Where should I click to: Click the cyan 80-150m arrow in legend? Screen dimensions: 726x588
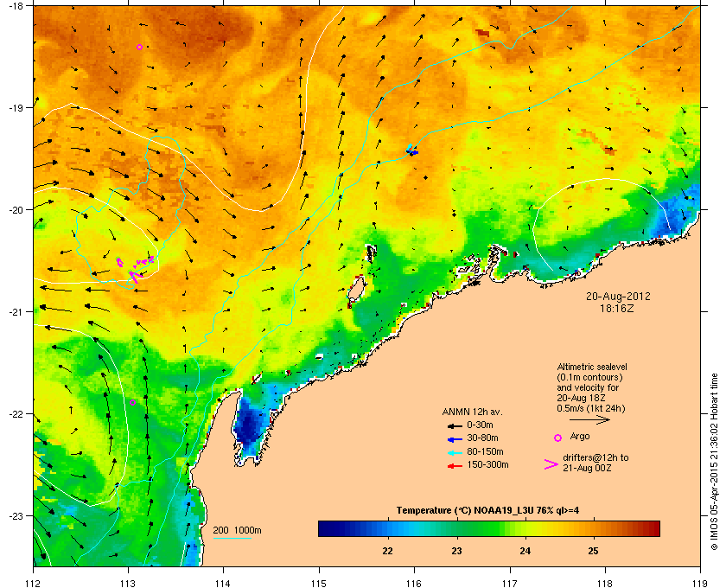(x=455, y=452)
